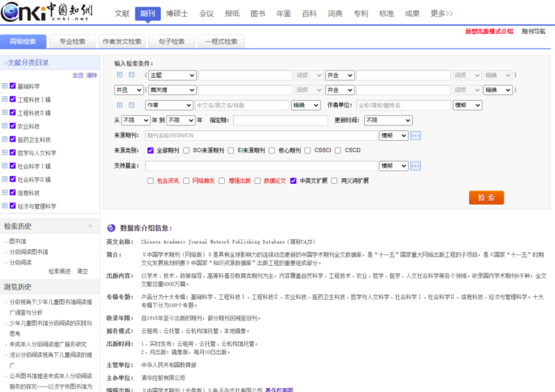Open the 更新时间 dropdown

coord(388,121)
